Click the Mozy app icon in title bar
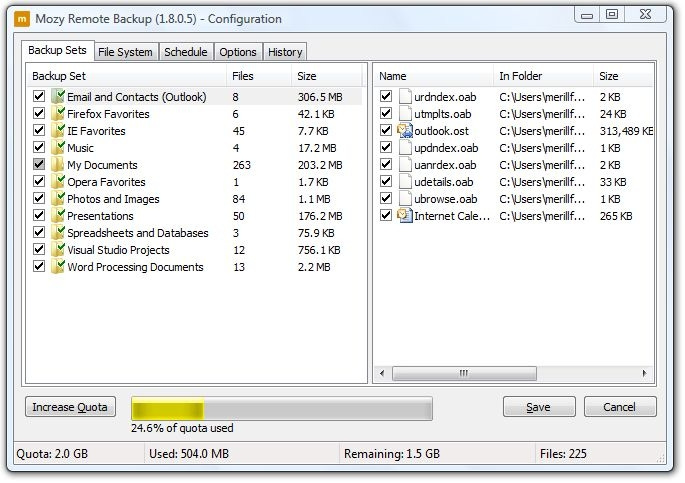 point(22,19)
